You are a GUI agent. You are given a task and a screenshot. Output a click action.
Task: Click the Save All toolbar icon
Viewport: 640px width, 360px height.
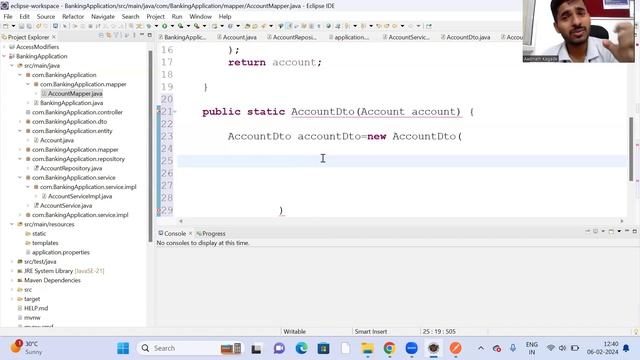pyautogui.click(x=29, y=26)
